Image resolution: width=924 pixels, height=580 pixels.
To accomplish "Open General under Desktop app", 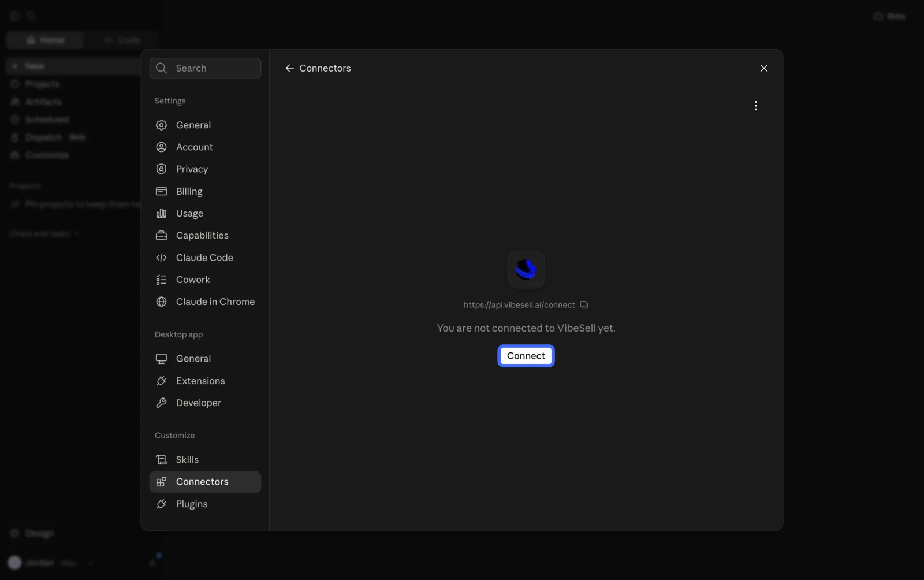I will 205,359.
